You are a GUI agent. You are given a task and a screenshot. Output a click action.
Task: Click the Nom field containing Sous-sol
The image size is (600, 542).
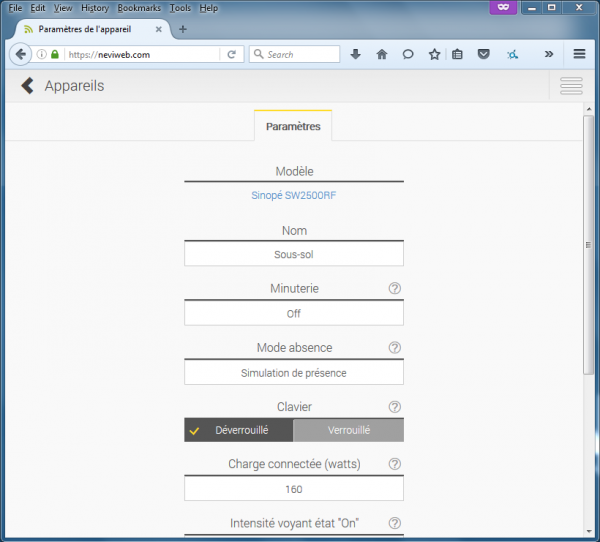294,254
